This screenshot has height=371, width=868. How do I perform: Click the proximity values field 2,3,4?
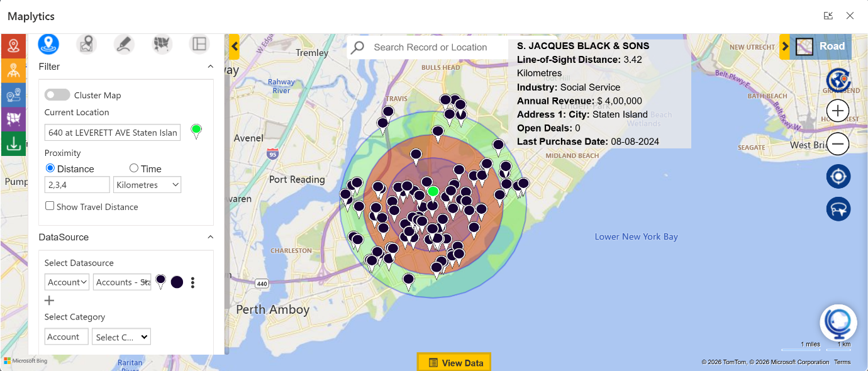[x=77, y=185]
